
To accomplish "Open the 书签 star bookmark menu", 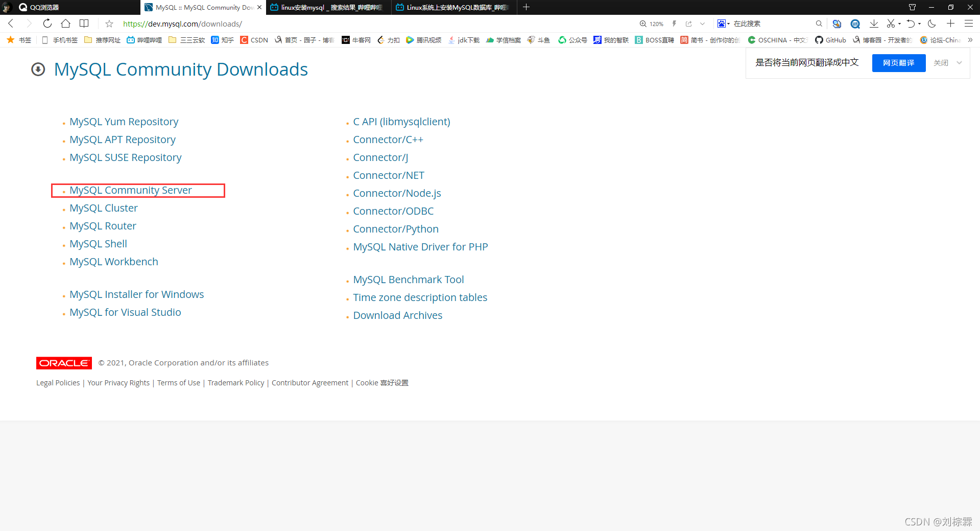I will [x=19, y=40].
